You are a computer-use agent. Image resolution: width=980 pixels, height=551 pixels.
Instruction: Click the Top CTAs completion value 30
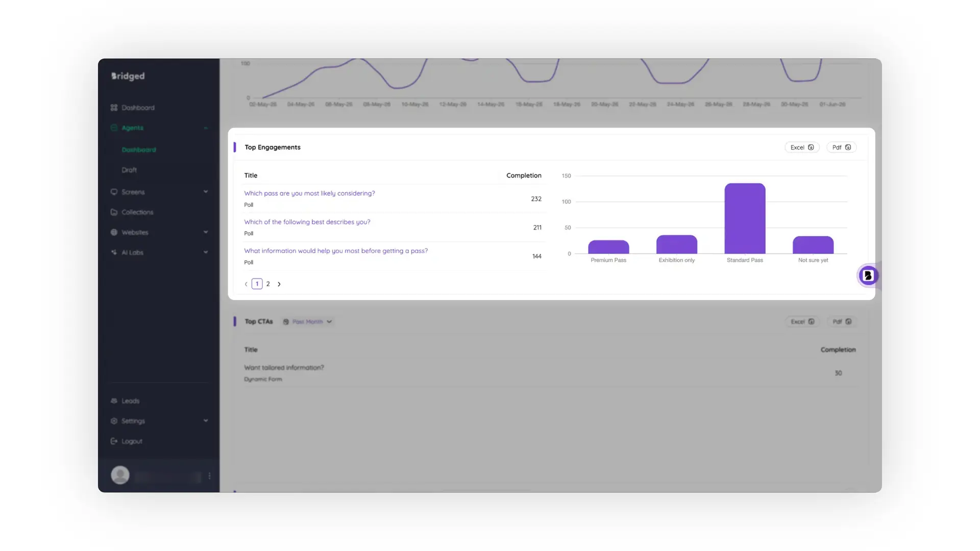[x=838, y=373]
